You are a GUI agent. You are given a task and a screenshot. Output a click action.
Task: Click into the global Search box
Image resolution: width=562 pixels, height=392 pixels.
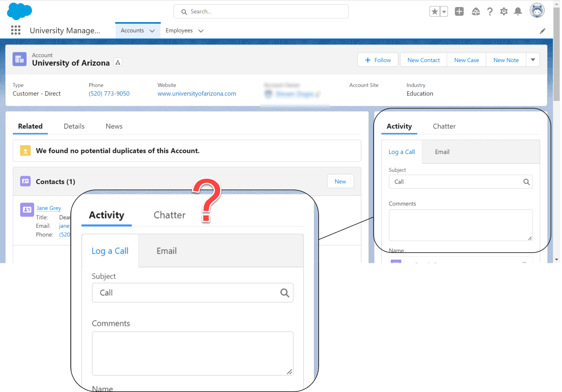pos(261,12)
